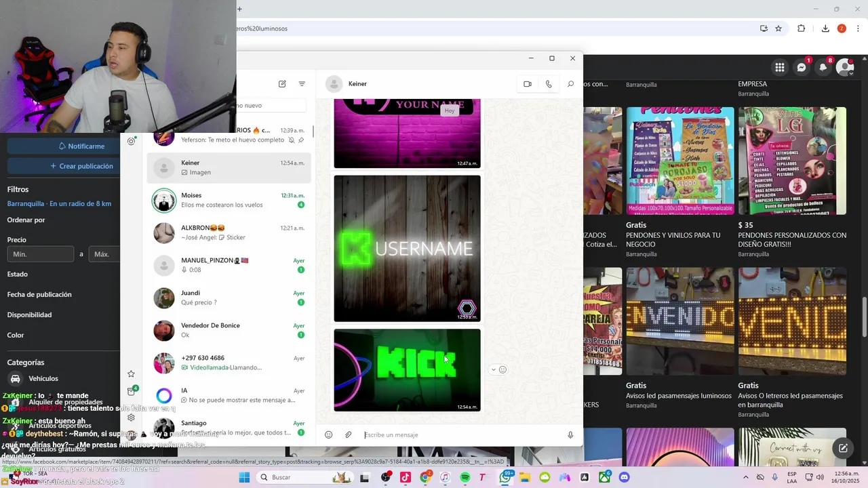This screenshot has height=488, width=868.
Task: Open Chrome downloads icon
Action: 825,28
